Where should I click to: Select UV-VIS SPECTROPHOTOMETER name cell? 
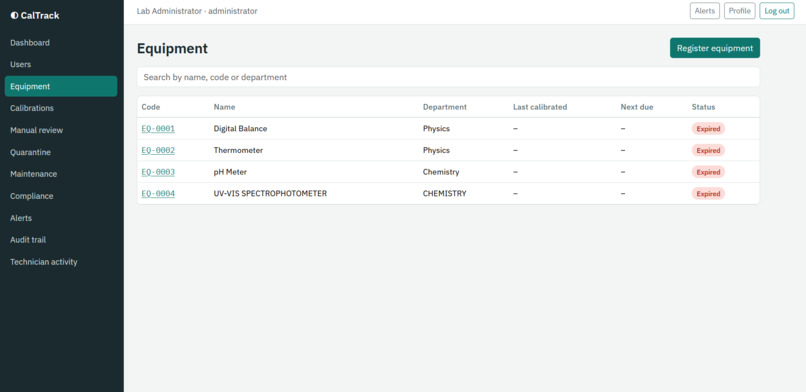point(270,194)
